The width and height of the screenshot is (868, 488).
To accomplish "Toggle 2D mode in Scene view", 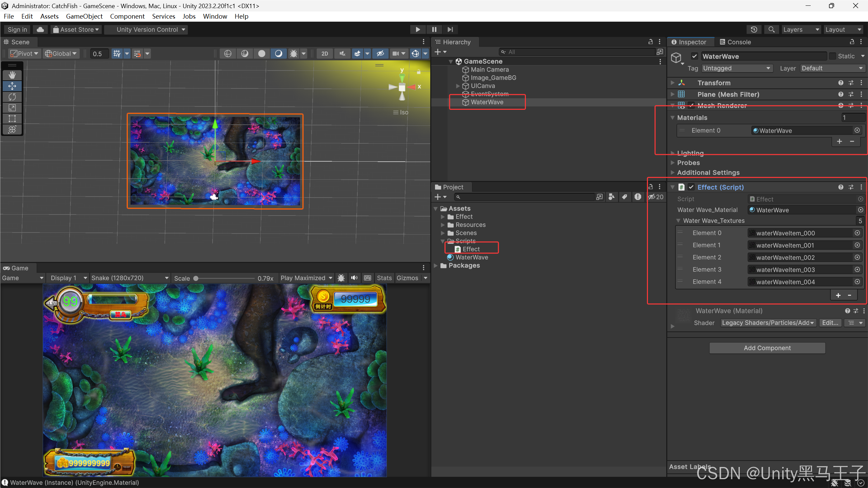I will tap(324, 54).
